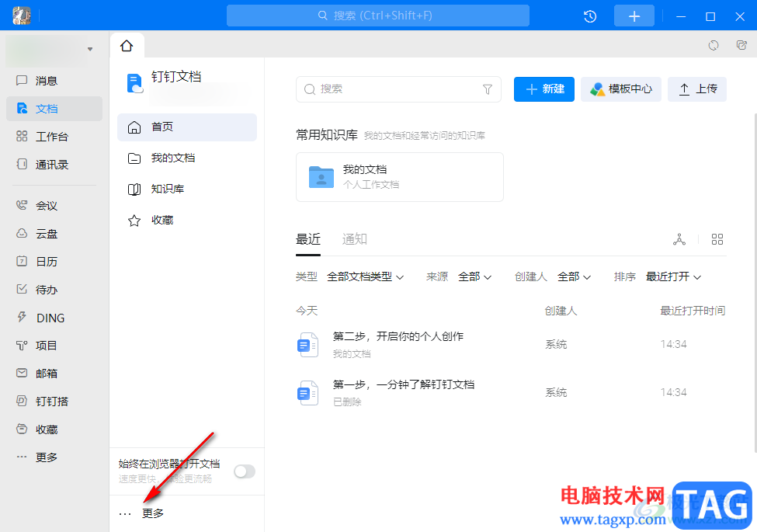
Task: Click 更多 in the left main sidebar
Action: pyautogui.click(x=54, y=457)
